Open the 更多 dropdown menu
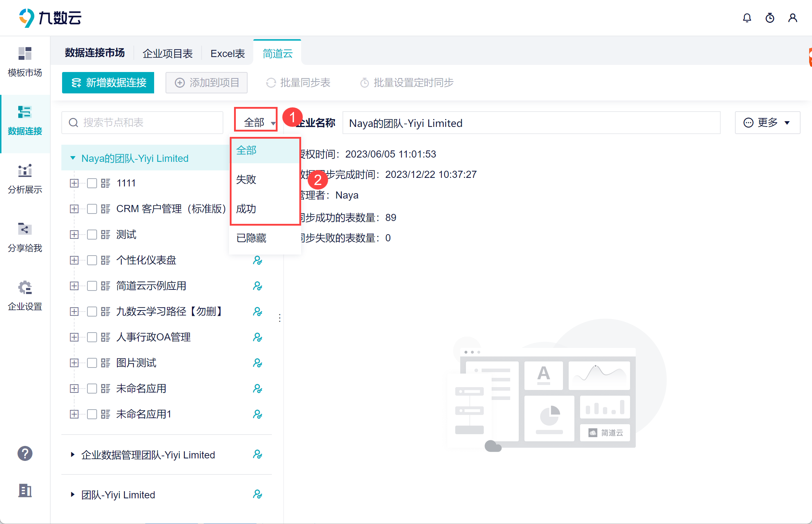 coord(767,123)
